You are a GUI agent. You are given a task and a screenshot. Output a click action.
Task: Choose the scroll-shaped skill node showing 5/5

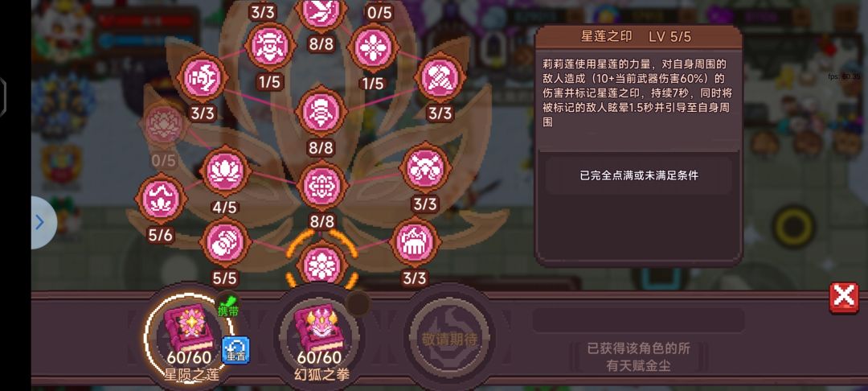225,242
